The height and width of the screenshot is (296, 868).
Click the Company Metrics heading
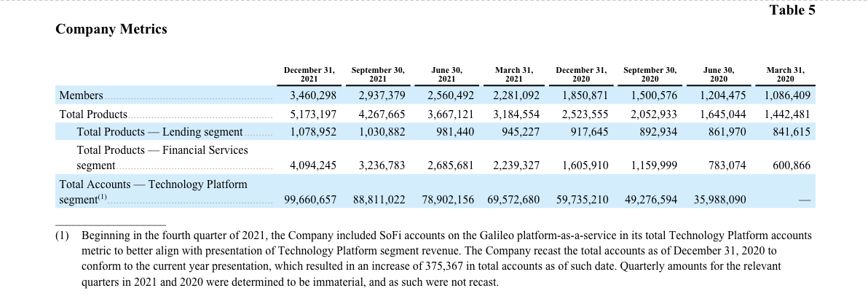(x=111, y=29)
